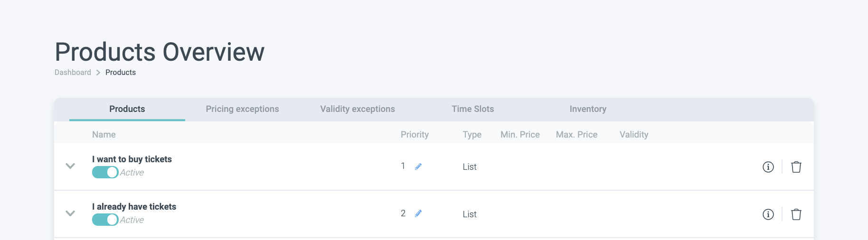Show info for 'I want to buy tickets'

[x=768, y=167]
